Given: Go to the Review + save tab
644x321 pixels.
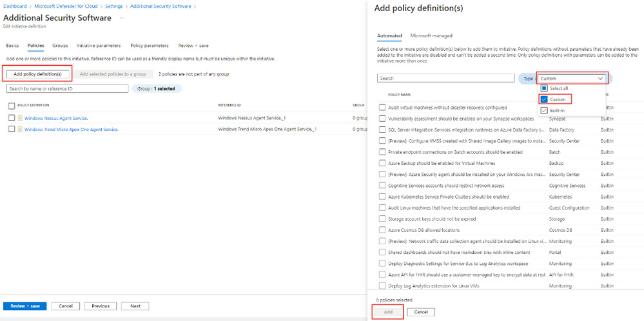Looking at the screenshot, I should (193, 46).
